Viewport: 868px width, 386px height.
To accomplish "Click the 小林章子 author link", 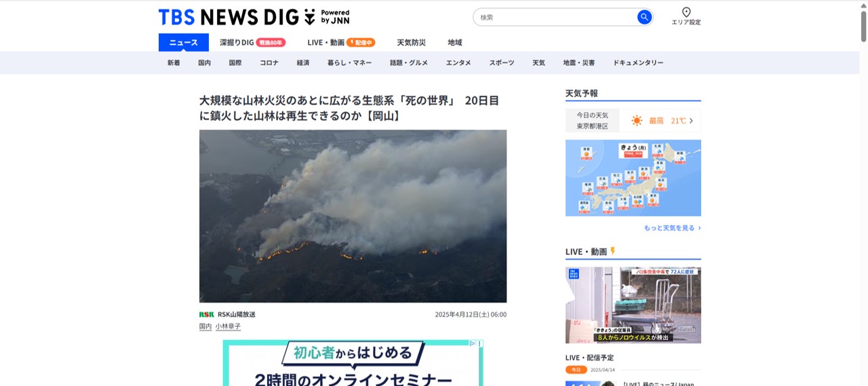I will click(x=229, y=326).
